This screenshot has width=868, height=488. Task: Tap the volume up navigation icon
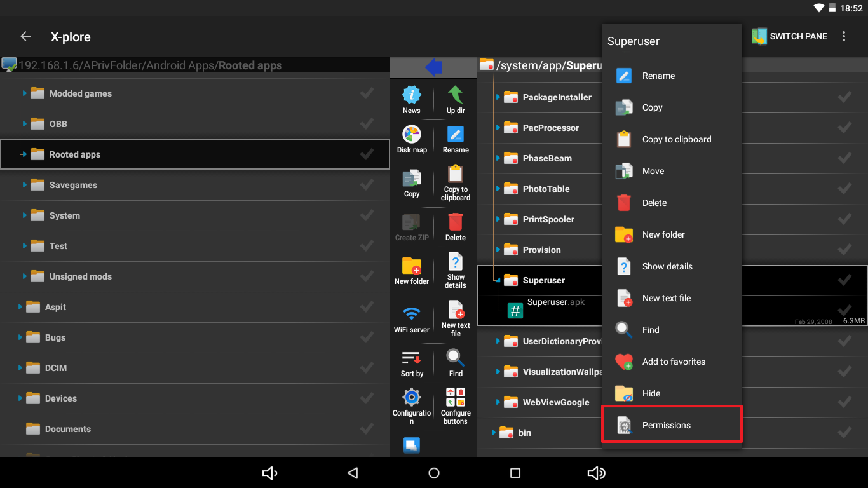click(x=597, y=473)
